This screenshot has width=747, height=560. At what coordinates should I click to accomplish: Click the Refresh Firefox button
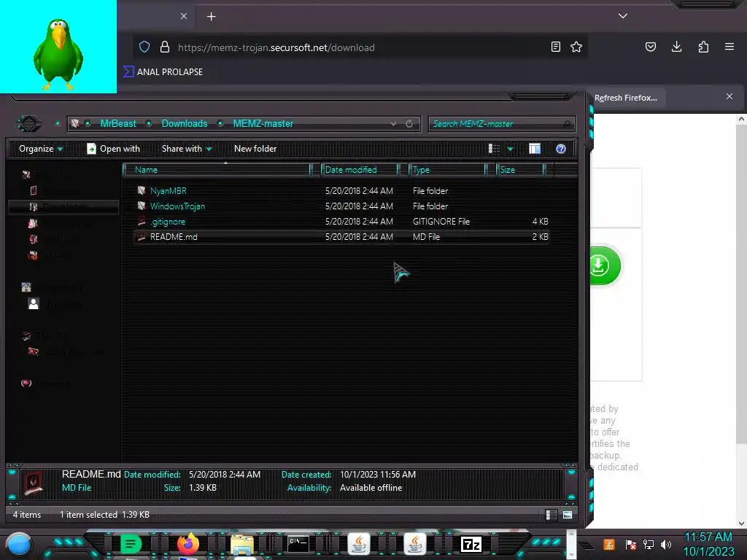point(625,98)
